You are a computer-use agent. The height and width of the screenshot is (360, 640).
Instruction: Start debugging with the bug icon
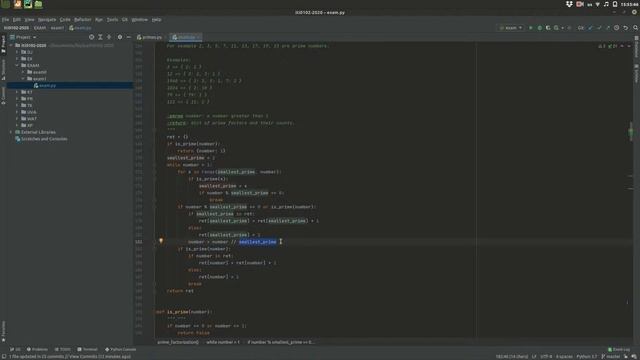point(540,28)
